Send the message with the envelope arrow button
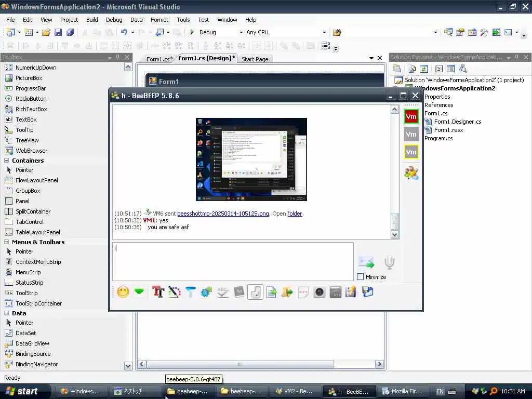532x399 pixels. point(366,262)
